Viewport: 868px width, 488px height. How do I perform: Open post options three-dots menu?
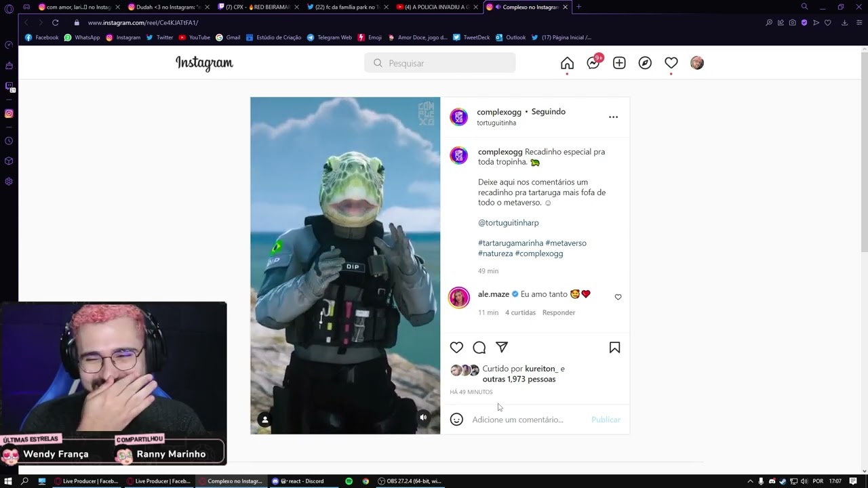pos(613,117)
